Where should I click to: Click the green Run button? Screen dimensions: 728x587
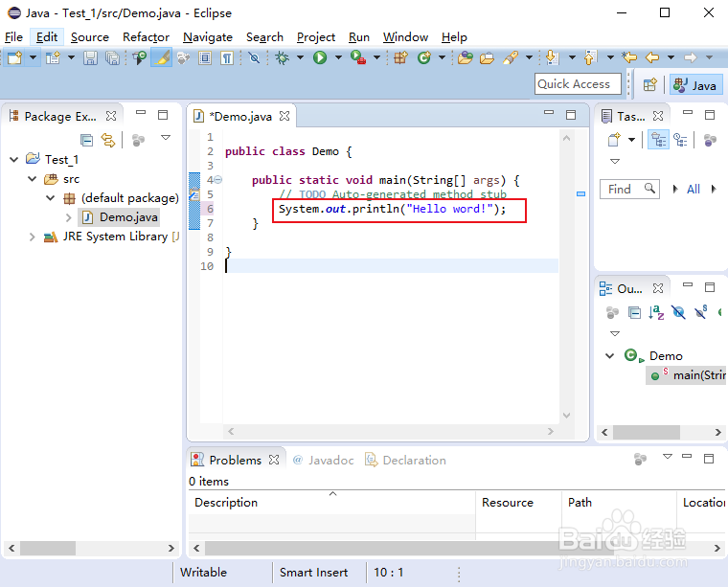[320, 57]
